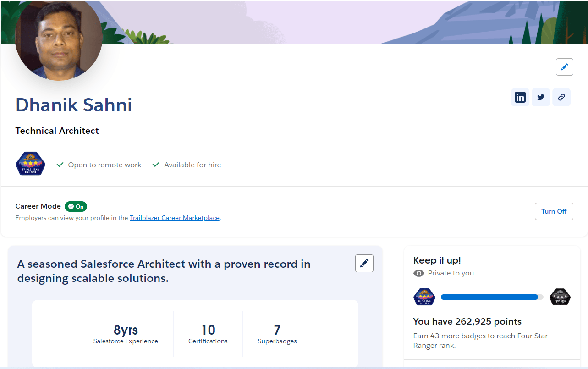Click the 7 Superbadges stat
This screenshot has height=369, width=588.
coord(277,334)
